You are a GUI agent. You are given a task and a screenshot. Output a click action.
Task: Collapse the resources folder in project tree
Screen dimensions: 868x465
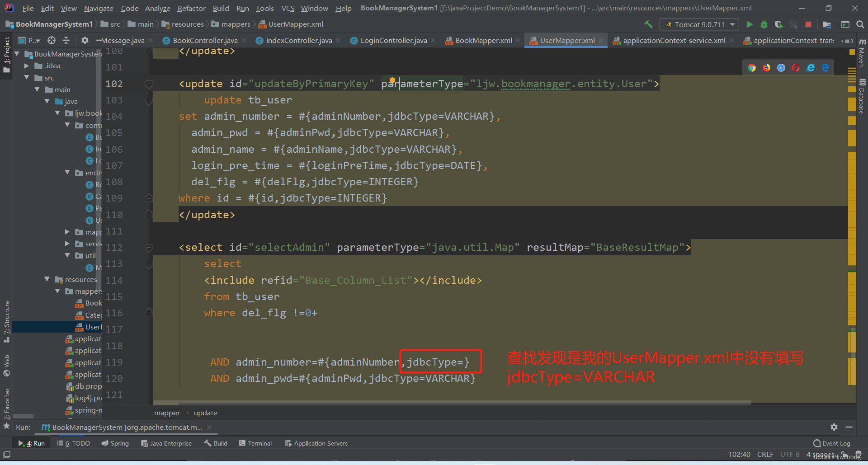(47, 279)
